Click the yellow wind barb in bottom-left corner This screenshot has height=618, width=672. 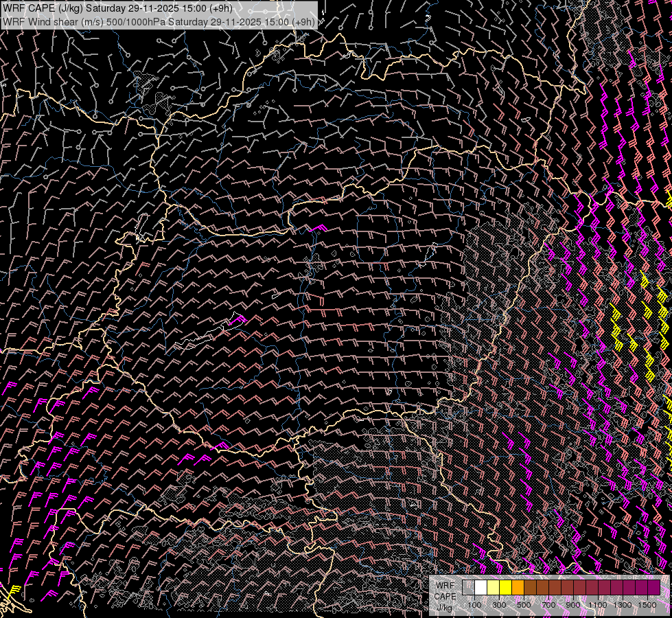pos(14,591)
